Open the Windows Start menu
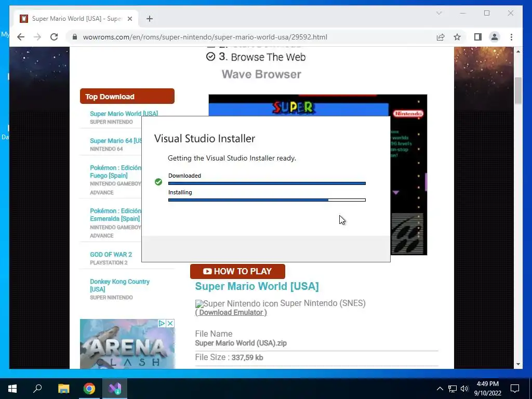The height and width of the screenshot is (399, 532). click(12, 389)
